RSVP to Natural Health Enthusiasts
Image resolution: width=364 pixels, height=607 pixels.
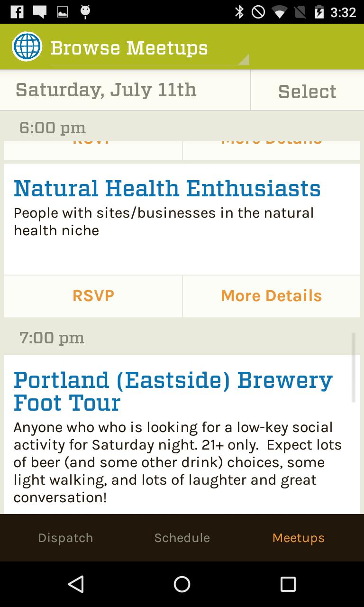pos(93,296)
